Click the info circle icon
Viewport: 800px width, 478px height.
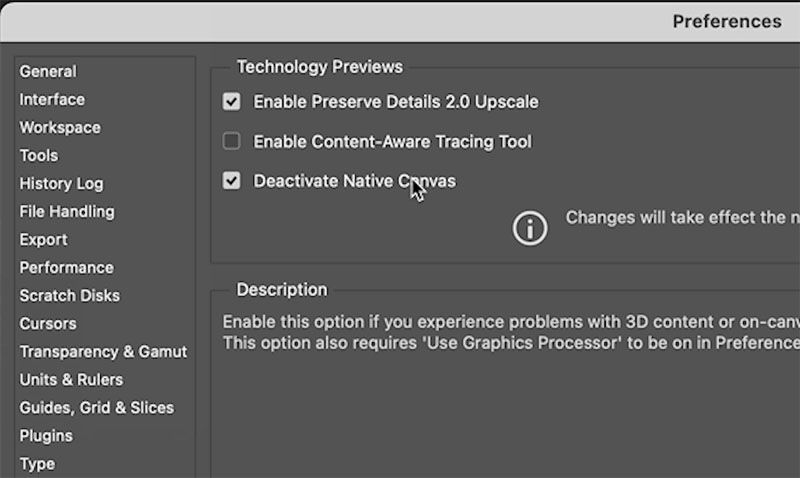tap(530, 228)
